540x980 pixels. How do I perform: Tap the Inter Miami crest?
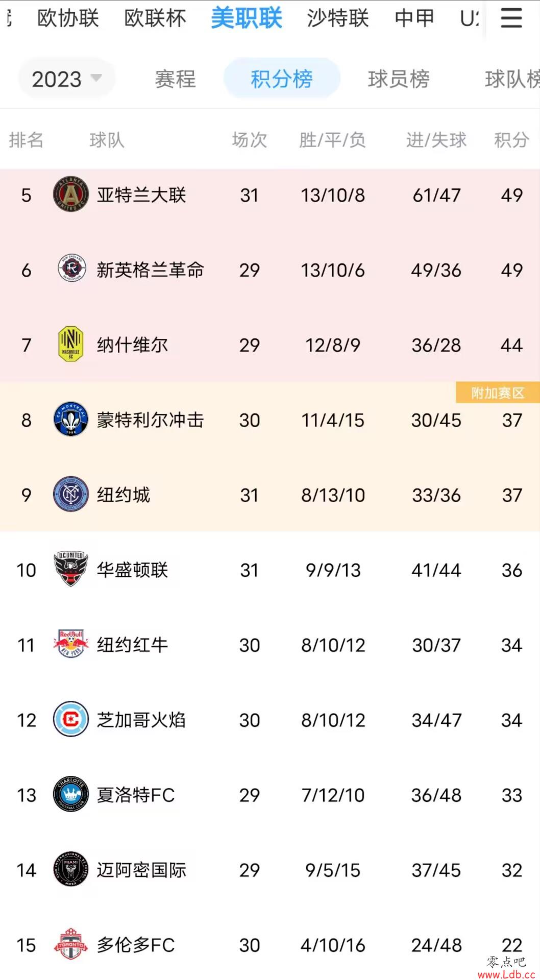(x=71, y=869)
